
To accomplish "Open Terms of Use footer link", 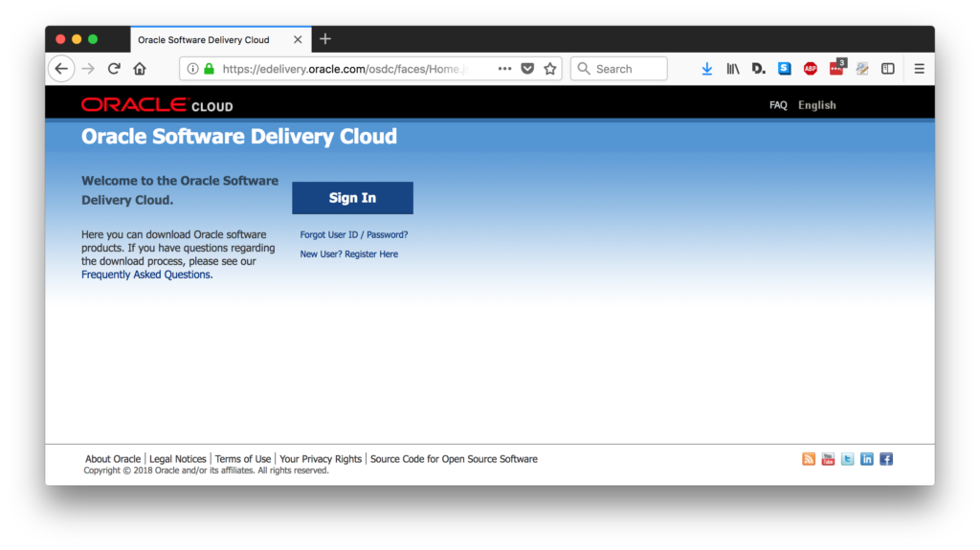I will pyautogui.click(x=242, y=459).
